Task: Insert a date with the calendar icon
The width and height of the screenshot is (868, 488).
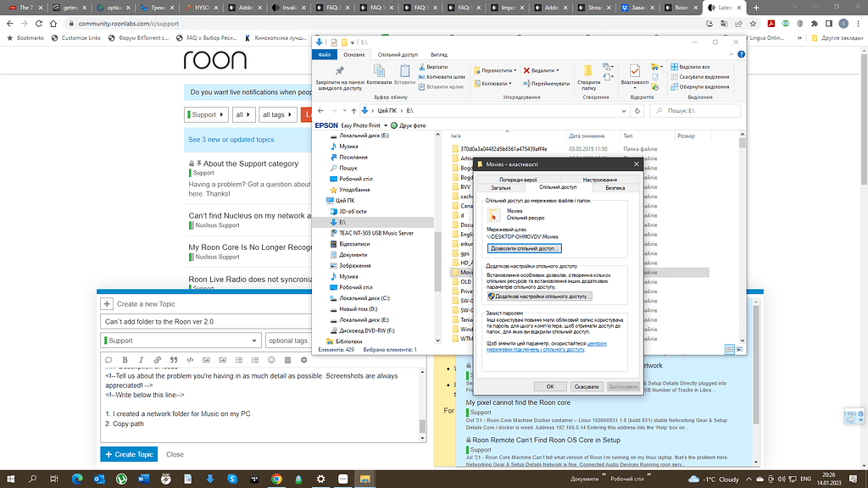Action: [x=287, y=360]
